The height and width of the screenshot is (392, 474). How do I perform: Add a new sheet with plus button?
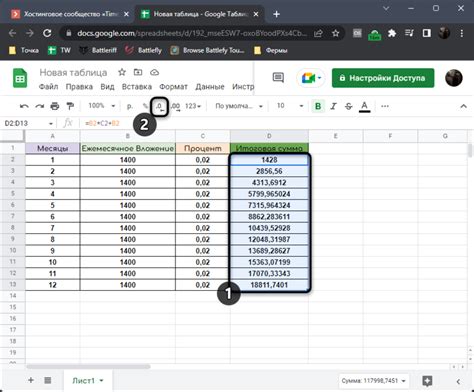pyautogui.click(x=31, y=380)
